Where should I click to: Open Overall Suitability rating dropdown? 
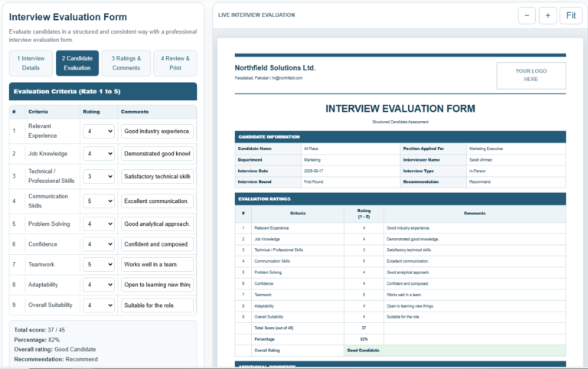point(99,305)
